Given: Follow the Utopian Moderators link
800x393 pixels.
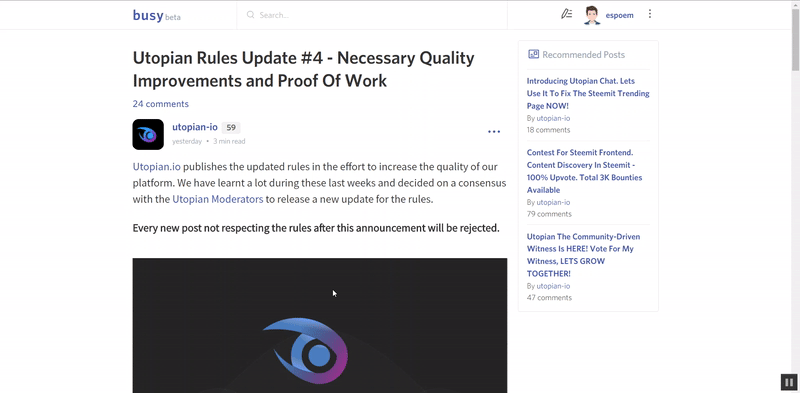Looking at the screenshot, I should [218, 200].
